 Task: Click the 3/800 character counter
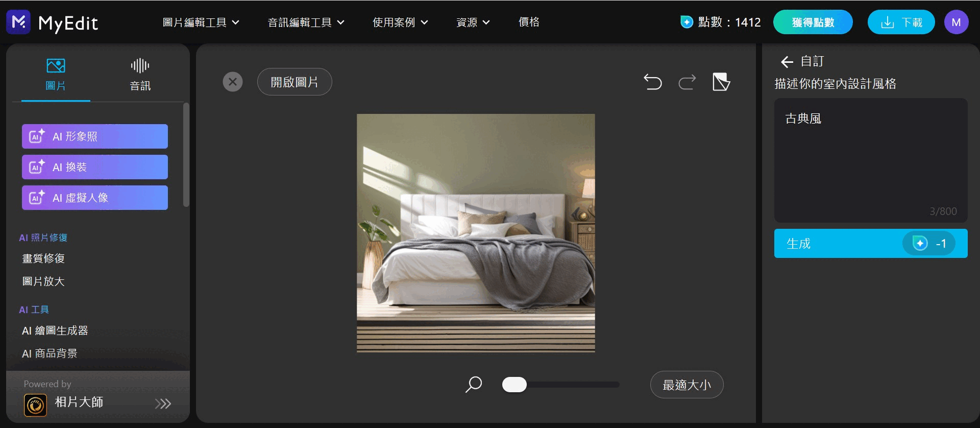point(943,211)
